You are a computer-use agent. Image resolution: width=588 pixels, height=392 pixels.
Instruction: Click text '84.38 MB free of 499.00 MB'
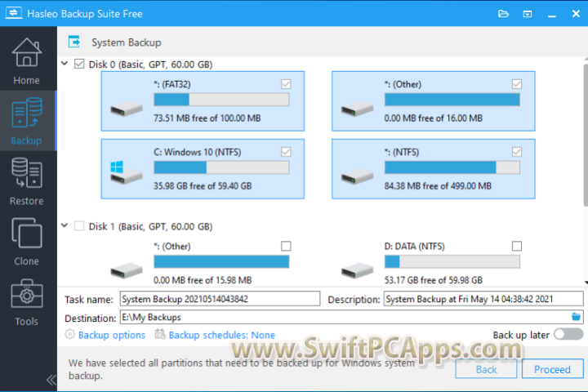(x=438, y=185)
